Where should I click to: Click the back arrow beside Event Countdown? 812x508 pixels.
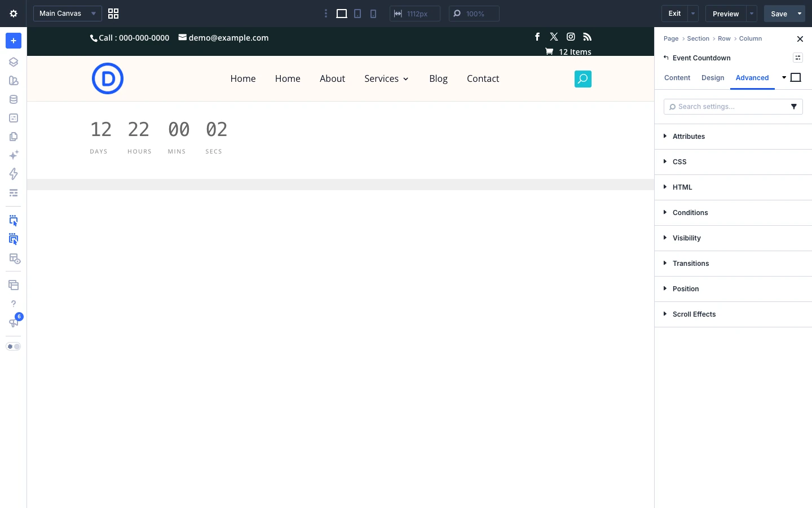click(x=666, y=58)
